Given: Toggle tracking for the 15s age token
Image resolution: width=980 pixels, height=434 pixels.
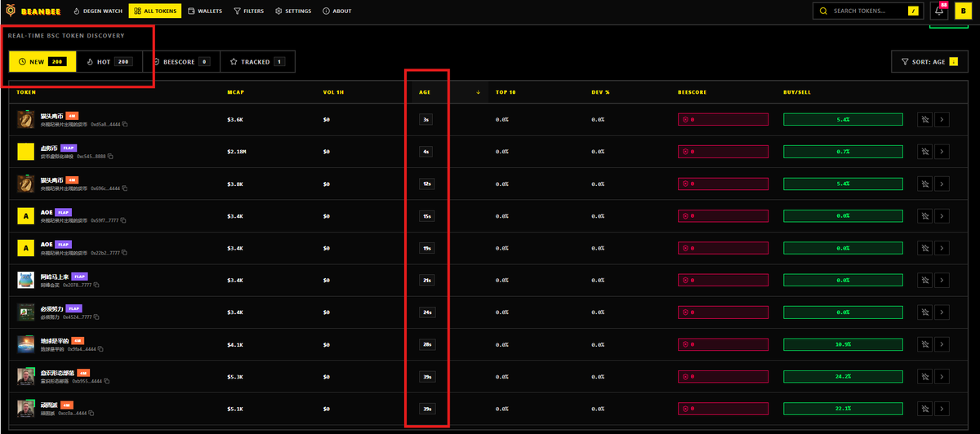Looking at the screenshot, I should (x=924, y=216).
